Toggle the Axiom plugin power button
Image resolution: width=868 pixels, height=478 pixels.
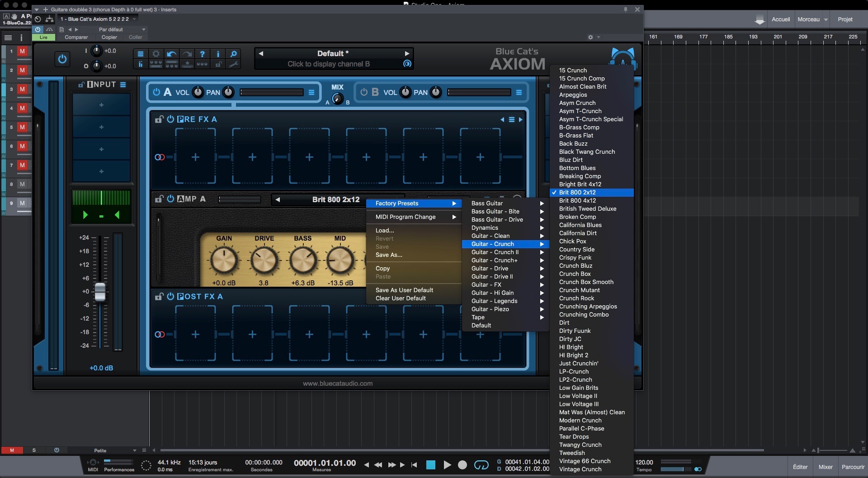point(62,59)
